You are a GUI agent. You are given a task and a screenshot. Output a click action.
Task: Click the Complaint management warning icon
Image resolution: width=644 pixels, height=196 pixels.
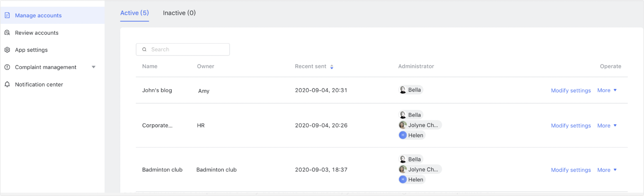pyautogui.click(x=7, y=67)
